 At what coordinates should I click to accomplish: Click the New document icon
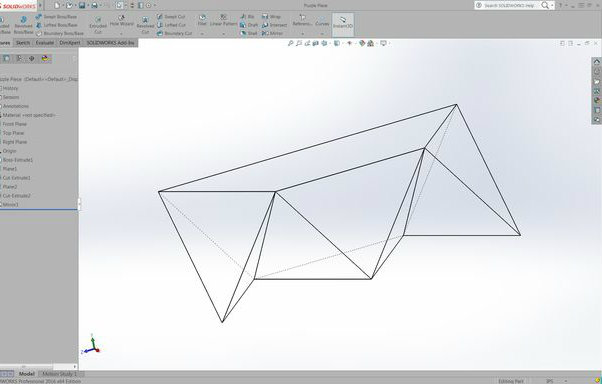[x=57, y=5]
